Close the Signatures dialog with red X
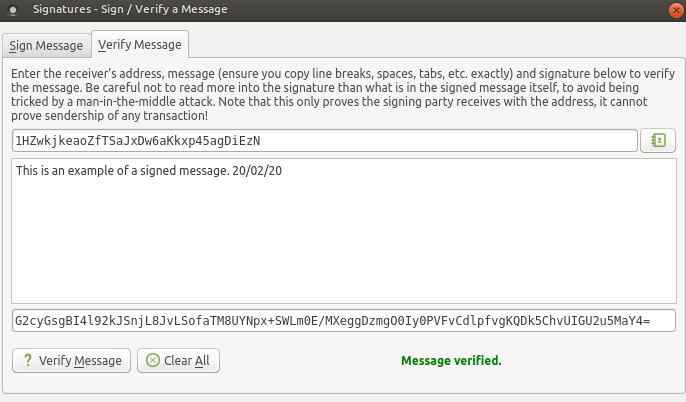Viewport: 686px width, 402px height. [676, 10]
